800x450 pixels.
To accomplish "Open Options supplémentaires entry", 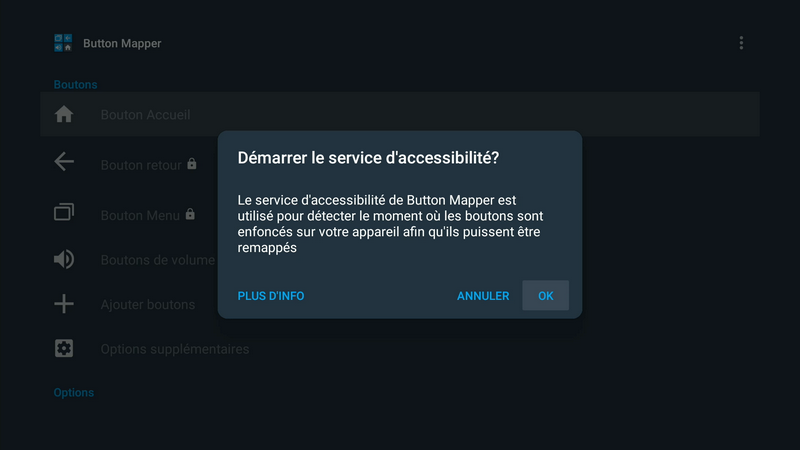I will click(175, 349).
